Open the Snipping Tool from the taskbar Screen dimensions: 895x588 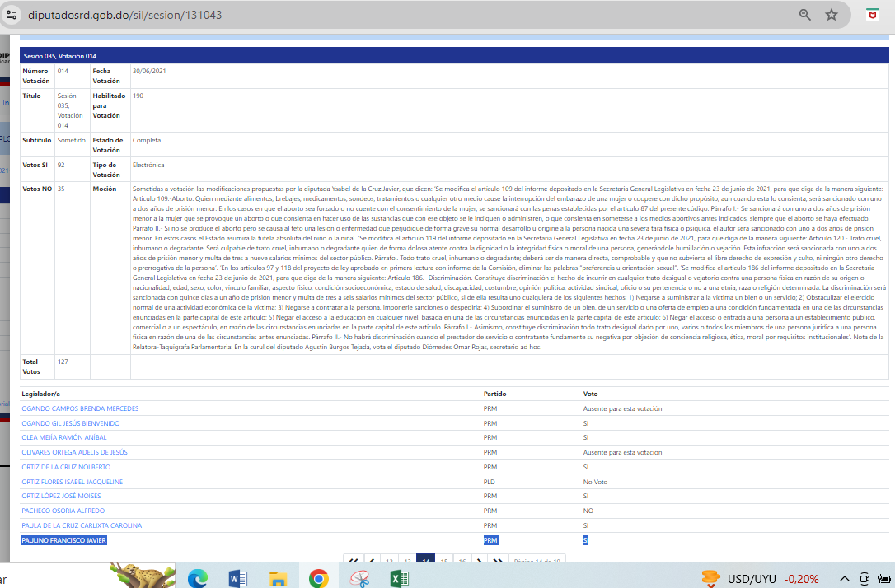[359, 578]
